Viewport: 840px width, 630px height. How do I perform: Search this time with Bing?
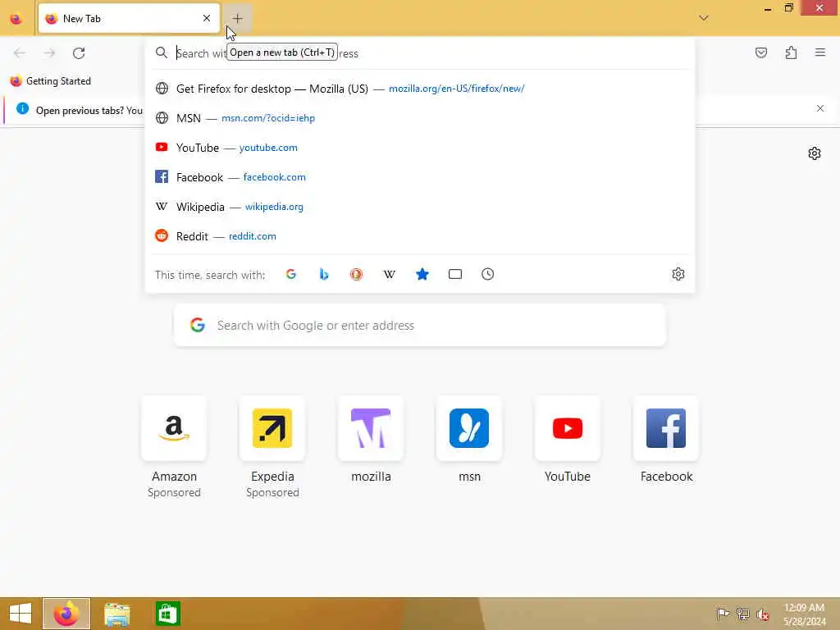pyautogui.click(x=323, y=274)
